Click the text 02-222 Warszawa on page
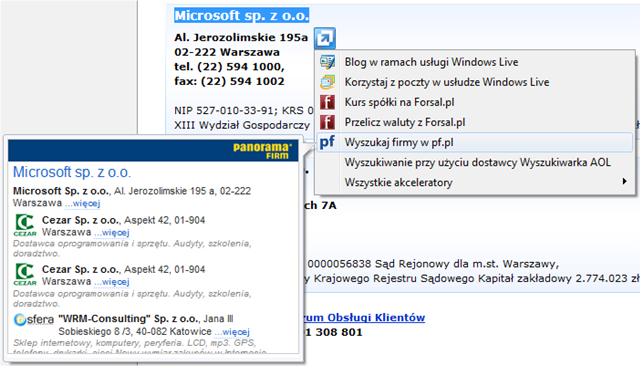The height and width of the screenshot is (368, 643). [227, 53]
